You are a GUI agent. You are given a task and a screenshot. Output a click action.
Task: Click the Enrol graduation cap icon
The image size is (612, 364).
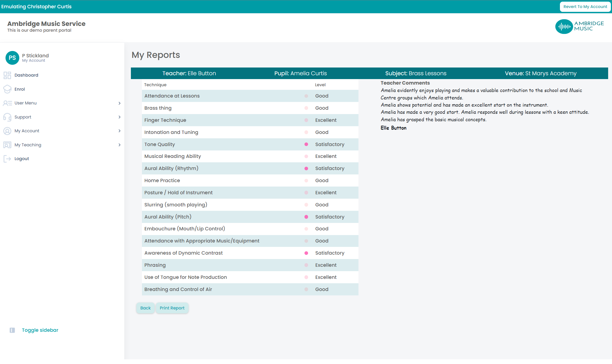(7, 89)
